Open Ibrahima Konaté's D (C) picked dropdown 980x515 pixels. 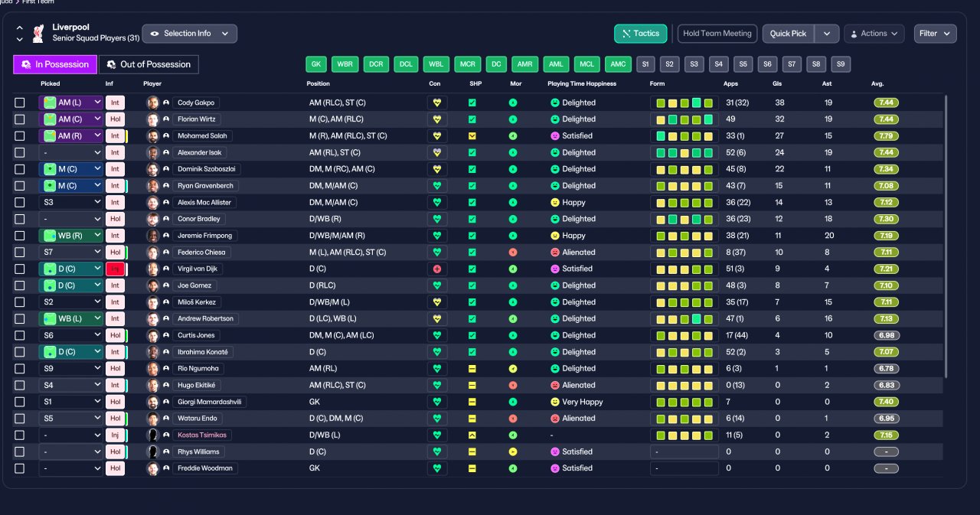point(71,352)
